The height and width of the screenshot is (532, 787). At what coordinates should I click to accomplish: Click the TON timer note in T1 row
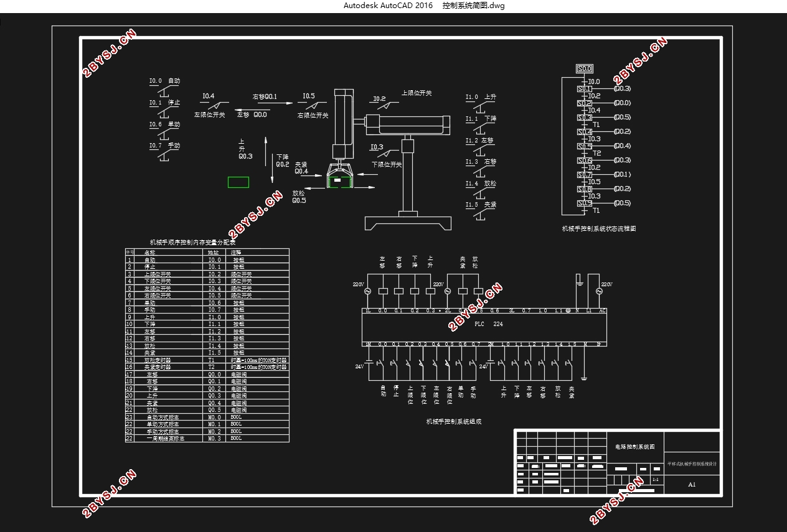click(259, 360)
